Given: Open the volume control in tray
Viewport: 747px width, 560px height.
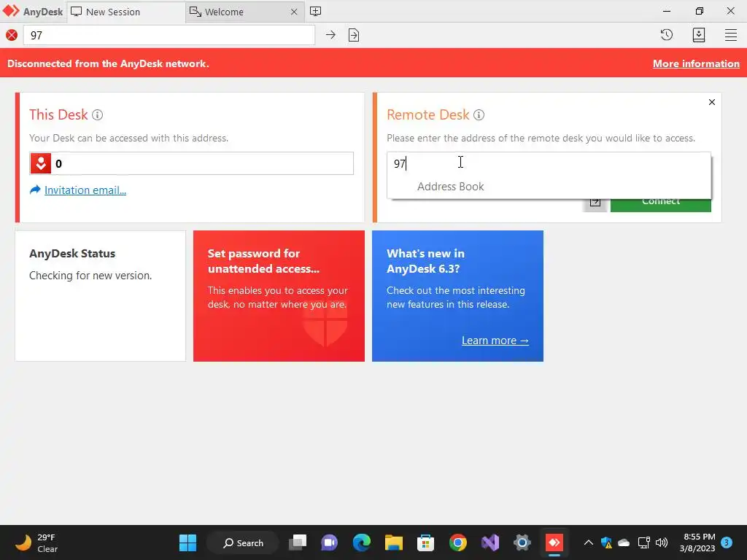Looking at the screenshot, I should pos(662,542).
